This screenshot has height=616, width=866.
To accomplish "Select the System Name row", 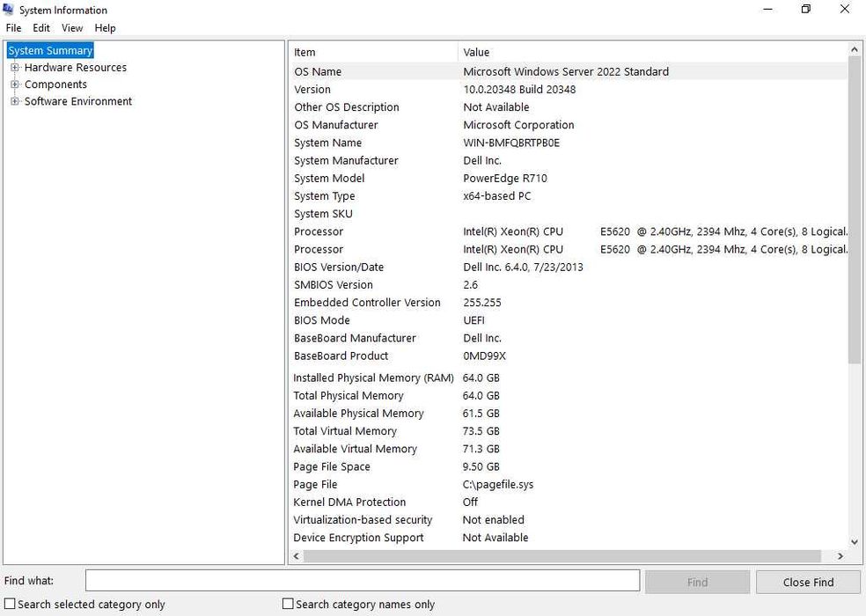I will coord(569,143).
